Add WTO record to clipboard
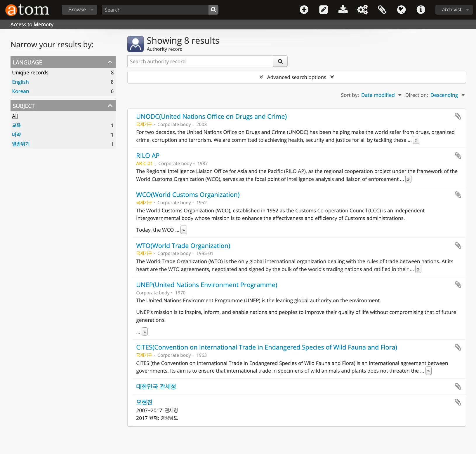Image resolution: width=476 pixels, height=454 pixels. (458, 246)
